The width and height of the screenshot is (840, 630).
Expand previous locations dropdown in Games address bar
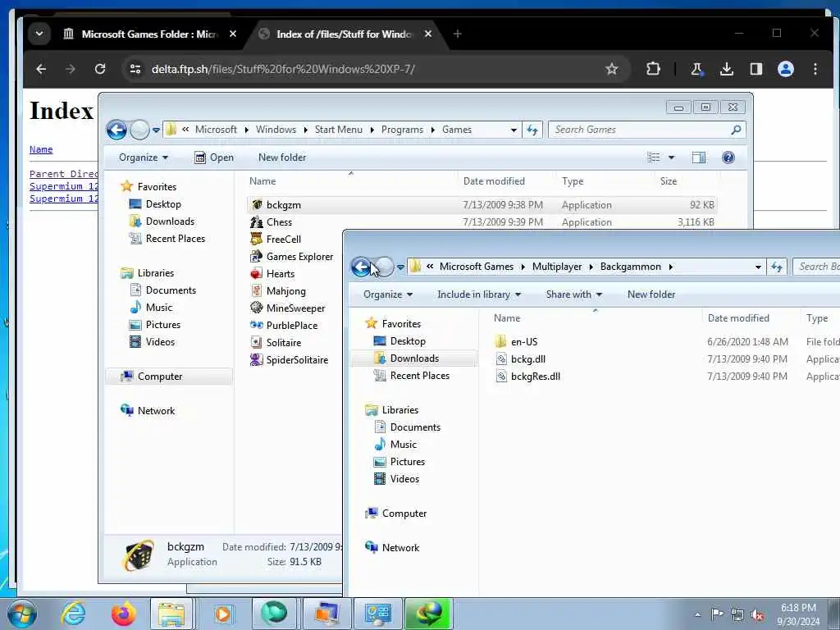(514, 130)
